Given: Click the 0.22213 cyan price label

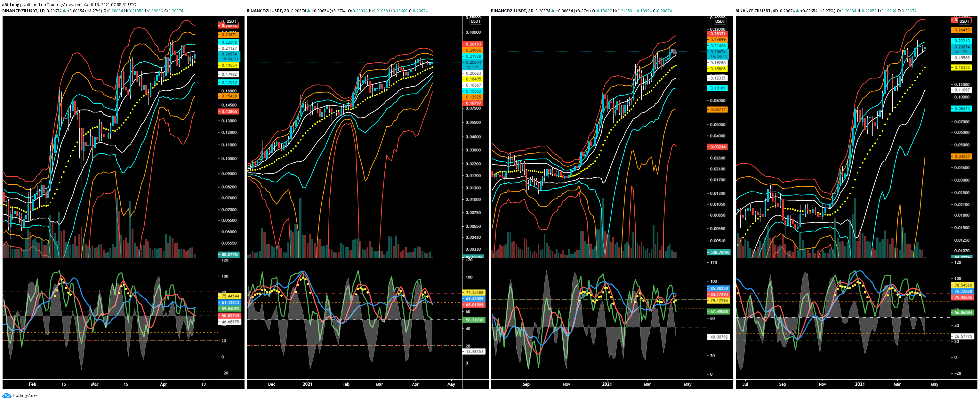Looking at the screenshot, I should (962, 41).
